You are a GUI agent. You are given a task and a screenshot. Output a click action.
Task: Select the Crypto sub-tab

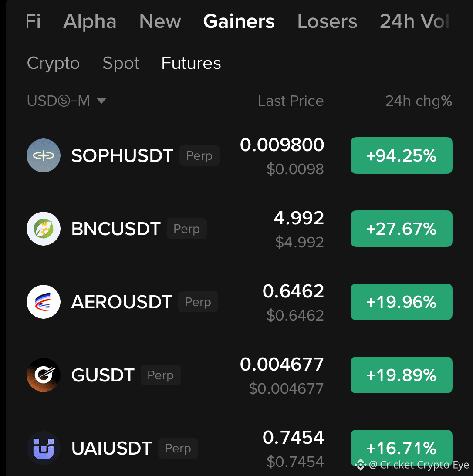[53, 63]
